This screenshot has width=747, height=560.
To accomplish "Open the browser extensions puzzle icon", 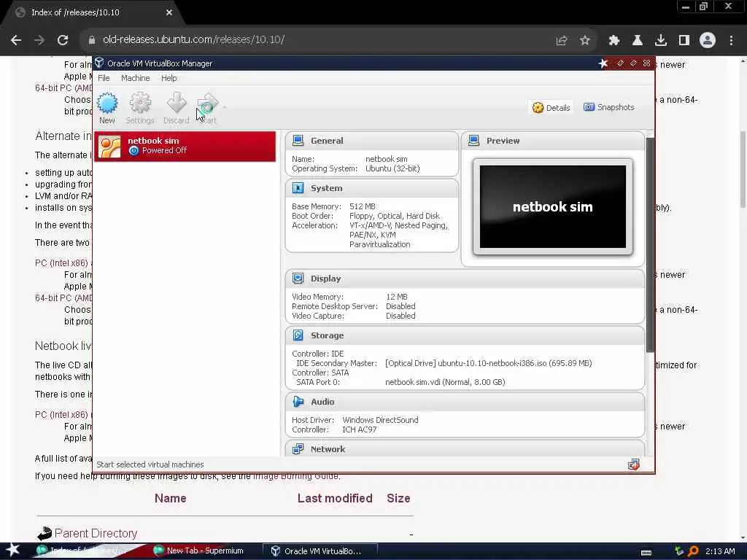I will point(614,41).
